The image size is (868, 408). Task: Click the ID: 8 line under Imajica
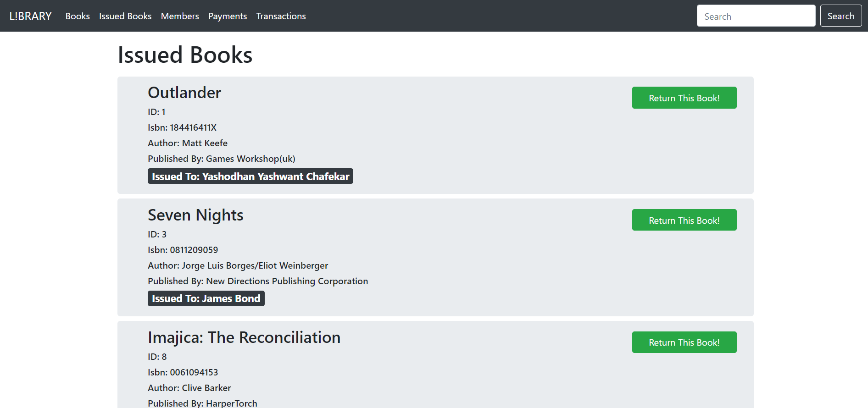(157, 357)
